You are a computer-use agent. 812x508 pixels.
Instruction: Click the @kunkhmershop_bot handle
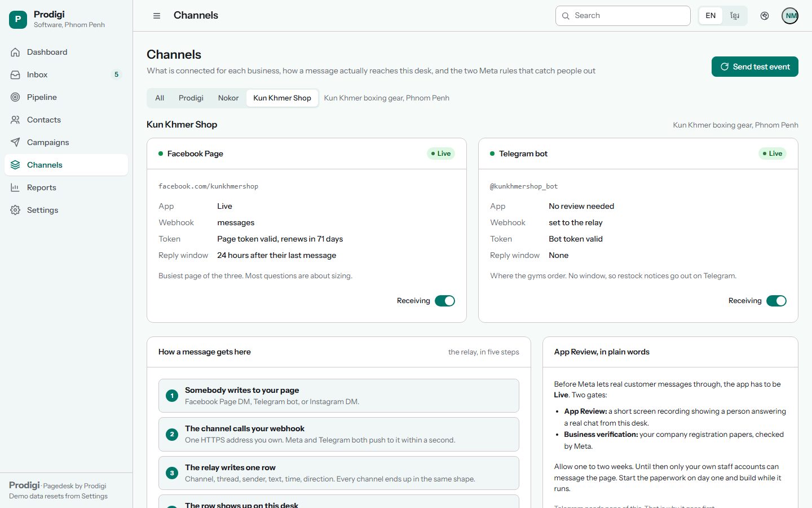pyautogui.click(x=524, y=186)
